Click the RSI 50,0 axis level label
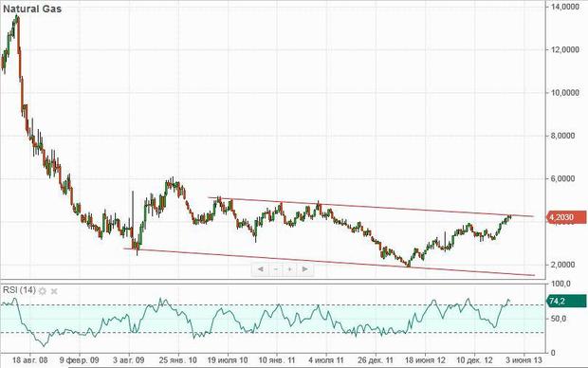This screenshot has width=588, height=368. (x=559, y=319)
